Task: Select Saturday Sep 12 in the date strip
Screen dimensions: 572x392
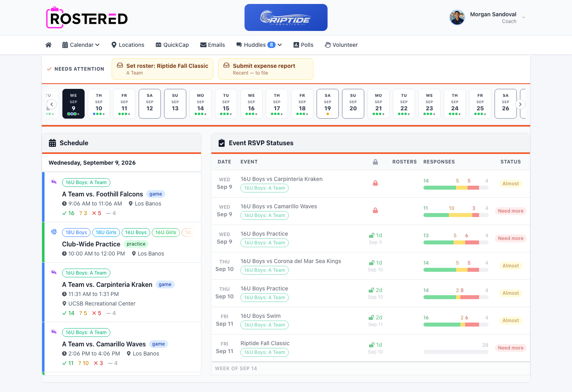Action: pos(150,104)
